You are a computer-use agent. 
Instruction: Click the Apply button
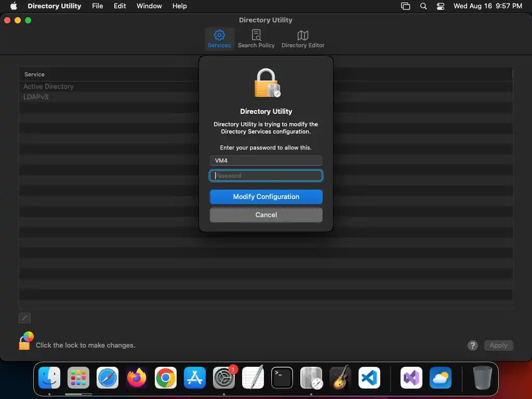pyautogui.click(x=498, y=345)
